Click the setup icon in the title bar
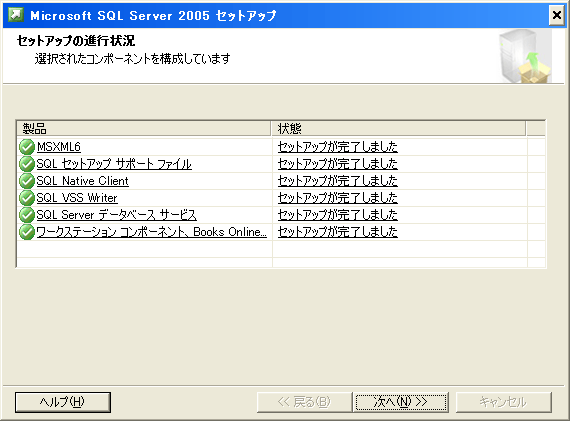Image resolution: width=570 pixels, height=421 pixels. tap(16, 15)
